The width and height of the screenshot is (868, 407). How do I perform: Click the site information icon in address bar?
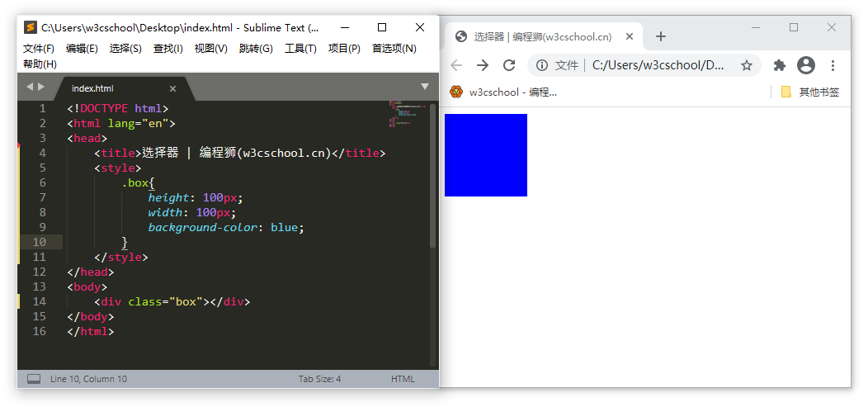(542, 65)
